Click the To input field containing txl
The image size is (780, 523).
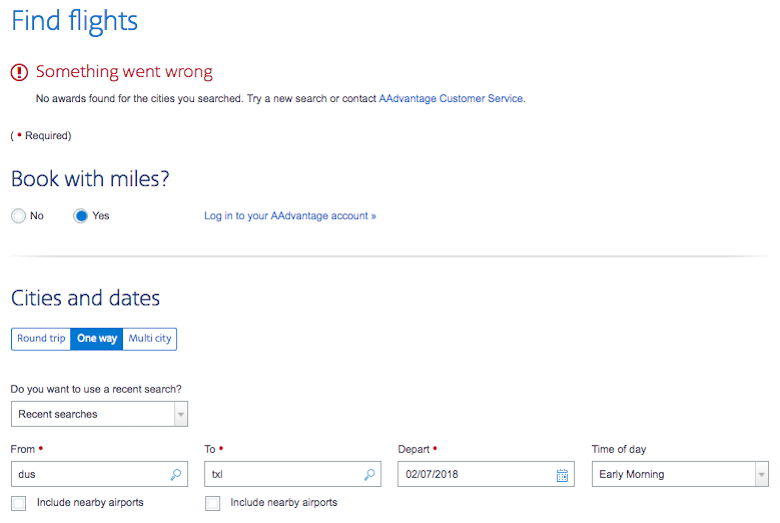coord(292,474)
